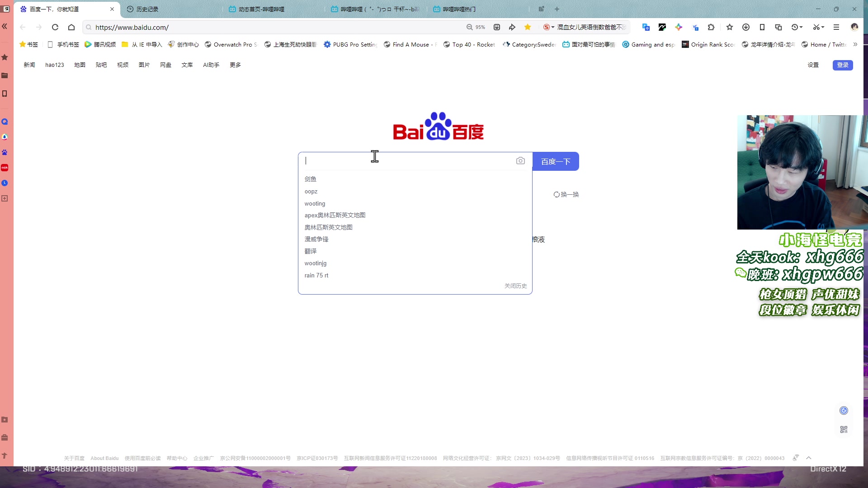Open the favorites star outline icon
The width and height of the screenshot is (868, 488).
click(x=730, y=27)
